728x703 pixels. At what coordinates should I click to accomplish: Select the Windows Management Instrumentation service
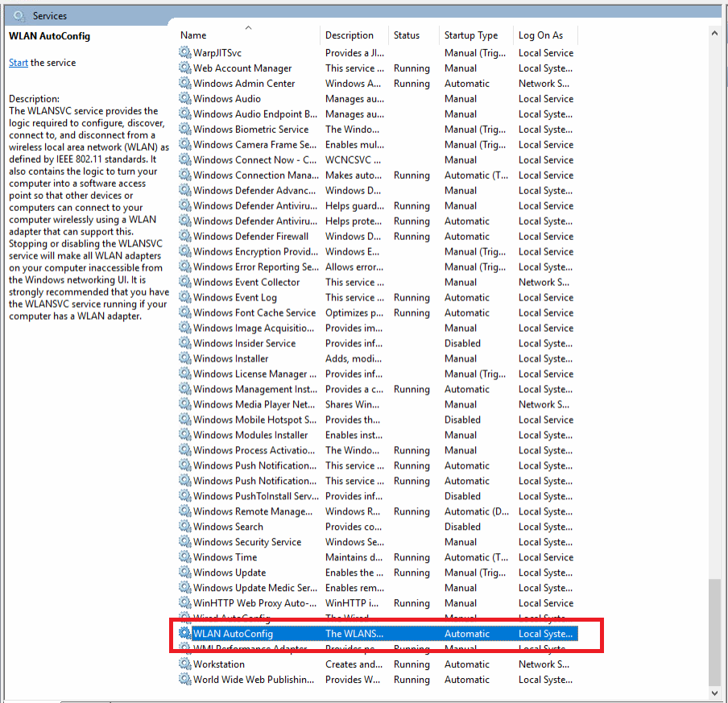pyautogui.click(x=378, y=389)
